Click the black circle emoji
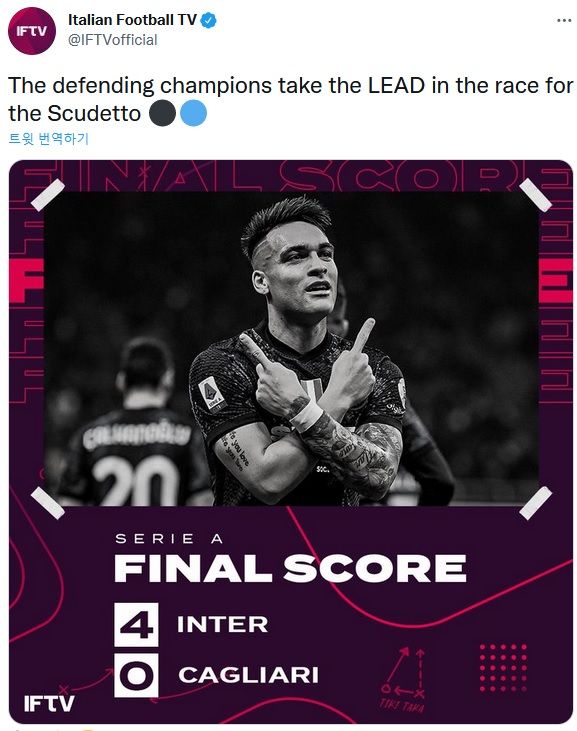 [162, 113]
